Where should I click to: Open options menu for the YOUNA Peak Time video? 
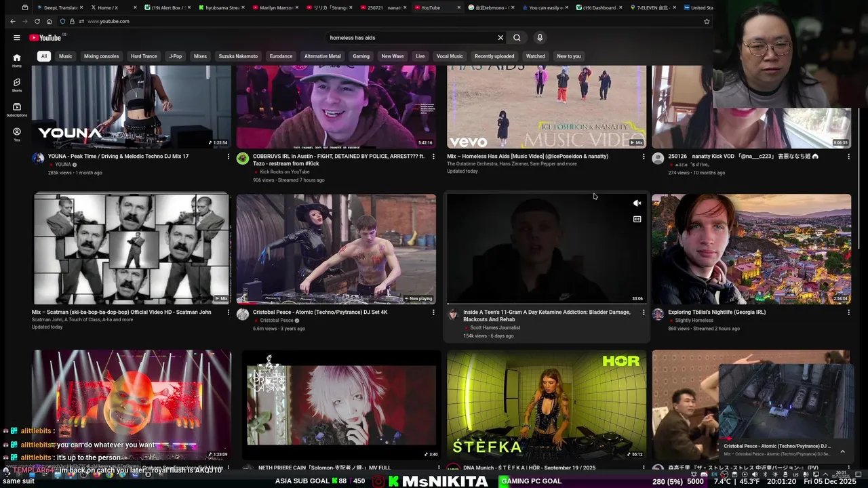229,157
